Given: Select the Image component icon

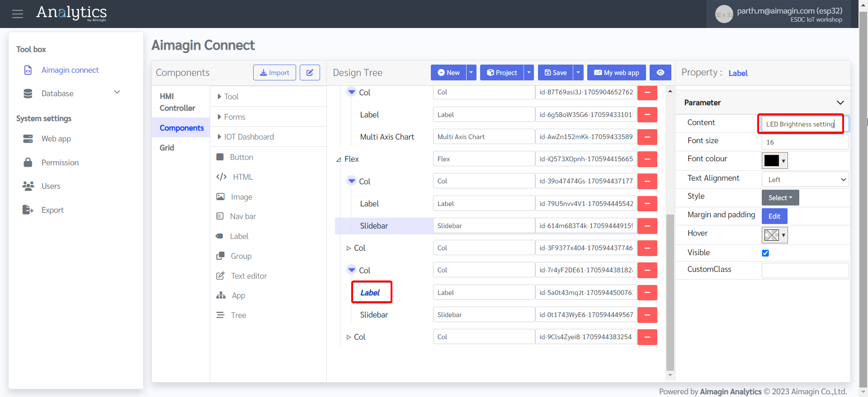Looking at the screenshot, I should tap(221, 197).
